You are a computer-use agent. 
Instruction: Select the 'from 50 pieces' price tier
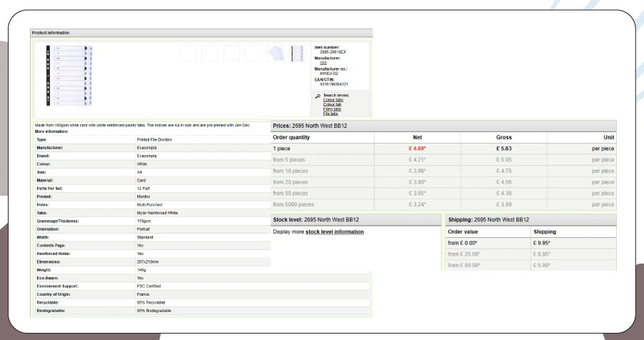point(443,194)
